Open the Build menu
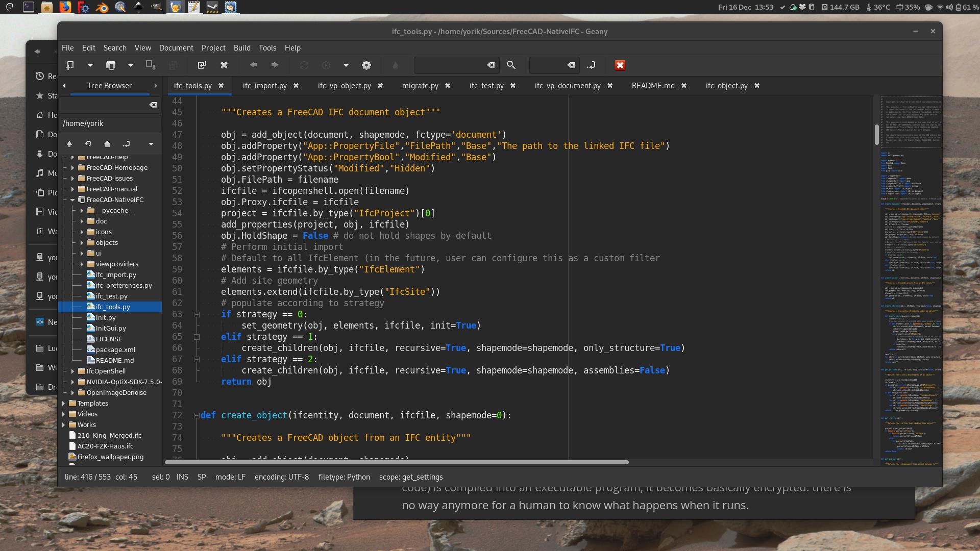 (241, 47)
